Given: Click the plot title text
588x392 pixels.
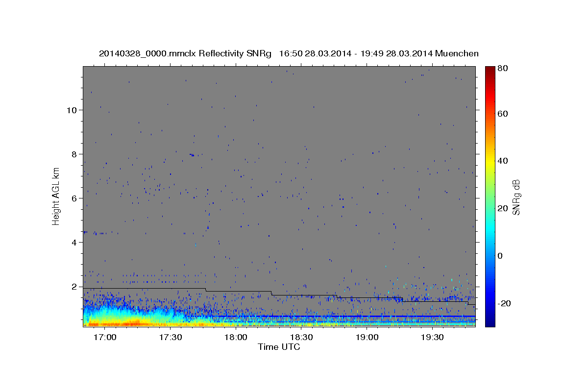Looking at the screenshot, I should click(x=289, y=53).
